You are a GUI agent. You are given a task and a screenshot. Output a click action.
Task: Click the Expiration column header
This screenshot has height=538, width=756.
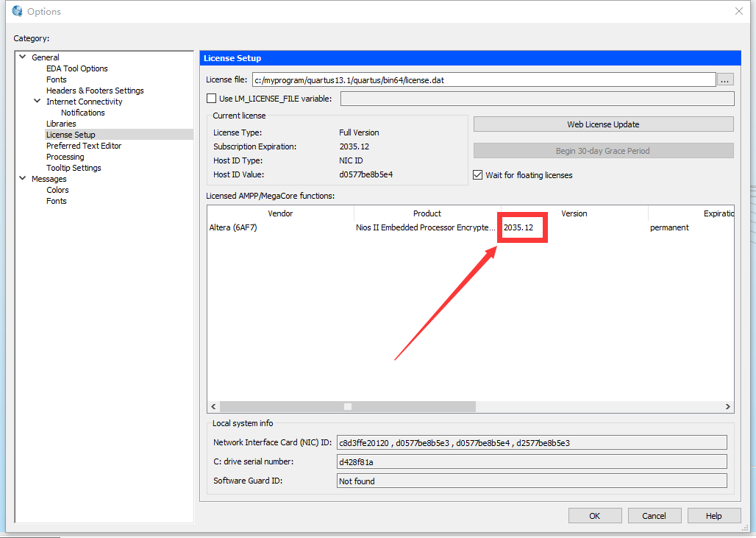click(x=691, y=213)
